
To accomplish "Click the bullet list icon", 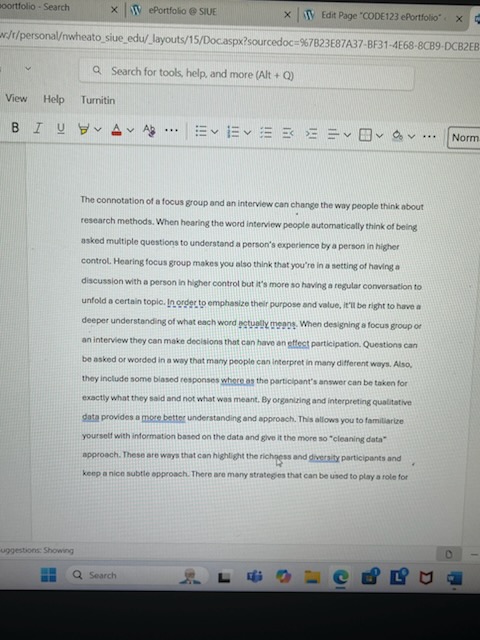I will point(200,131).
